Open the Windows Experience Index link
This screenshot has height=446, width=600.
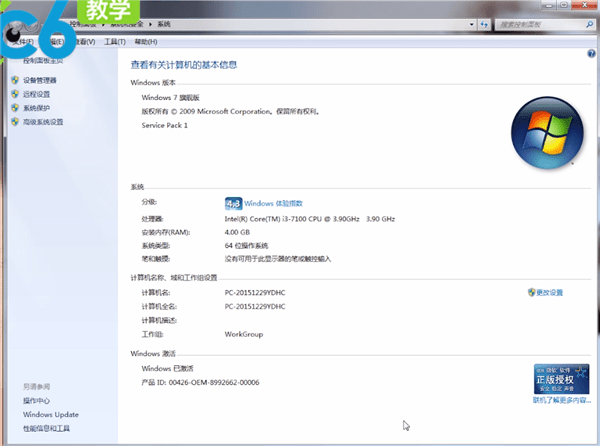273,203
